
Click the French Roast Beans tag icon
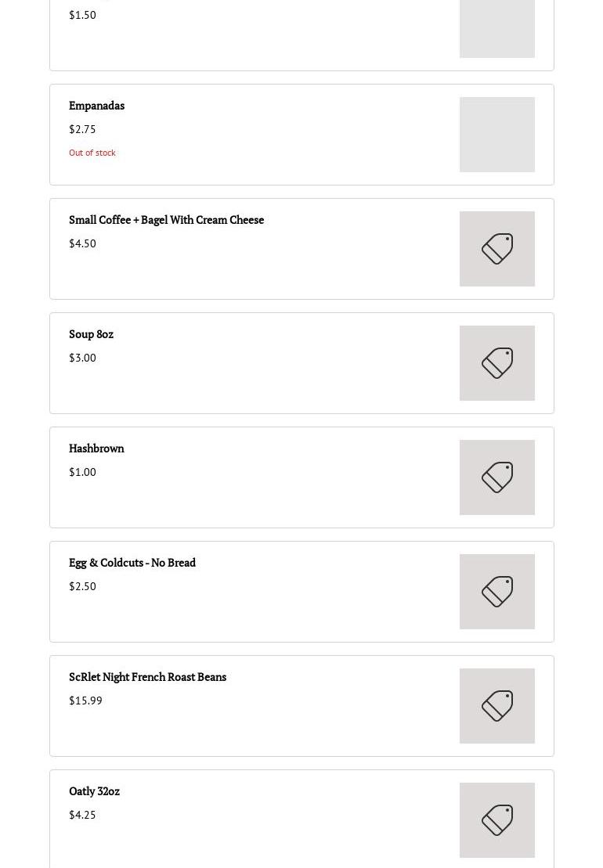pyautogui.click(x=497, y=706)
